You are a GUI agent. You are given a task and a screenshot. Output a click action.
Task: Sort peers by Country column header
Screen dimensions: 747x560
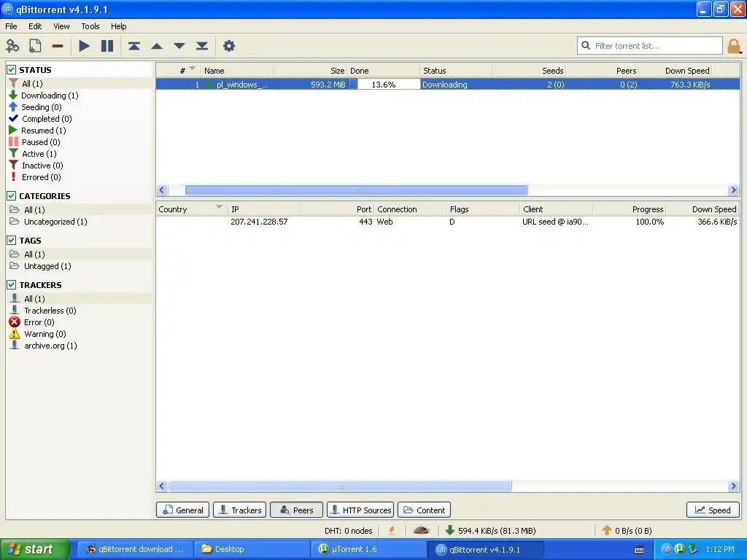coord(192,209)
